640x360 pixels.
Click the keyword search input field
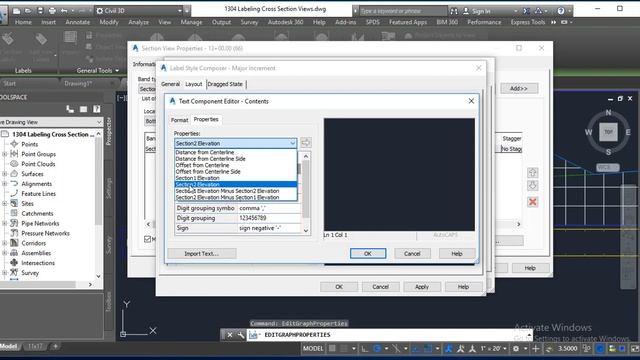(x=403, y=11)
